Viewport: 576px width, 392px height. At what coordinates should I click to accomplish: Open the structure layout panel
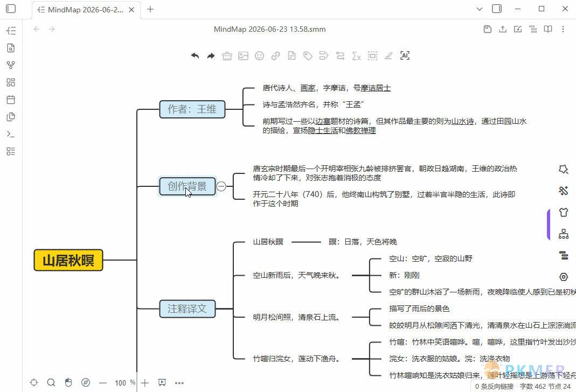coord(564,234)
